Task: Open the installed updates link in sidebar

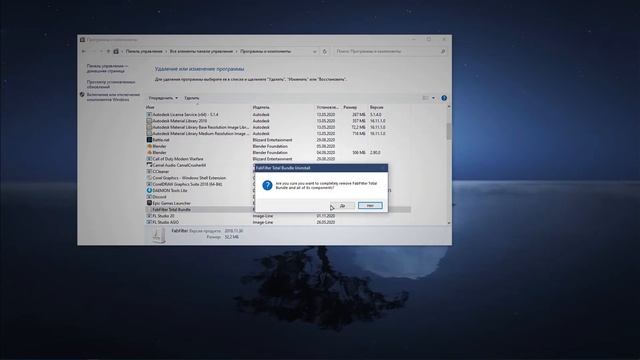Action: coord(111,84)
